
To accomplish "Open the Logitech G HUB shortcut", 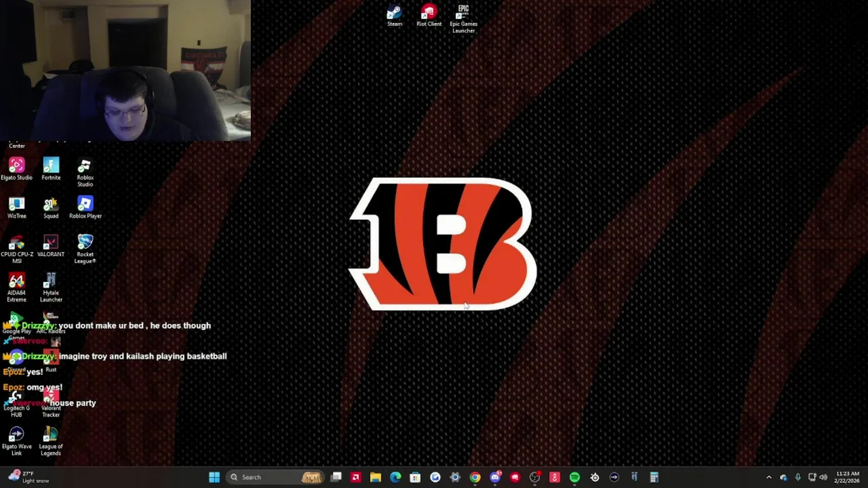I will click(x=16, y=403).
